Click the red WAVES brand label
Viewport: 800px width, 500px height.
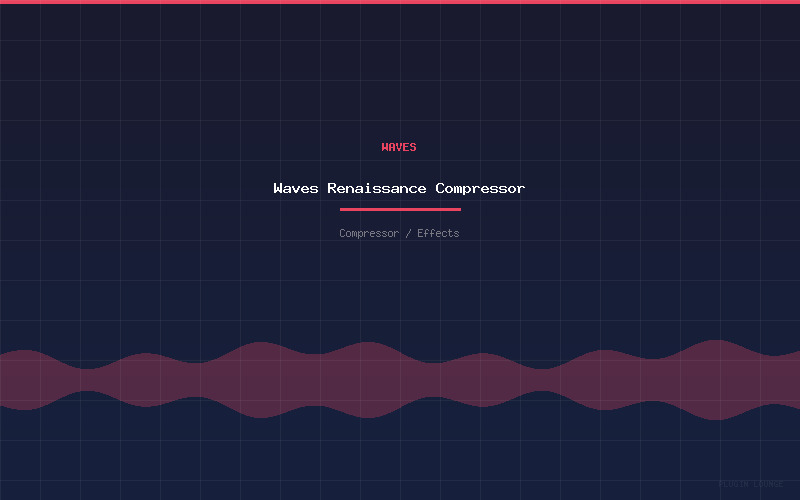coord(399,147)
